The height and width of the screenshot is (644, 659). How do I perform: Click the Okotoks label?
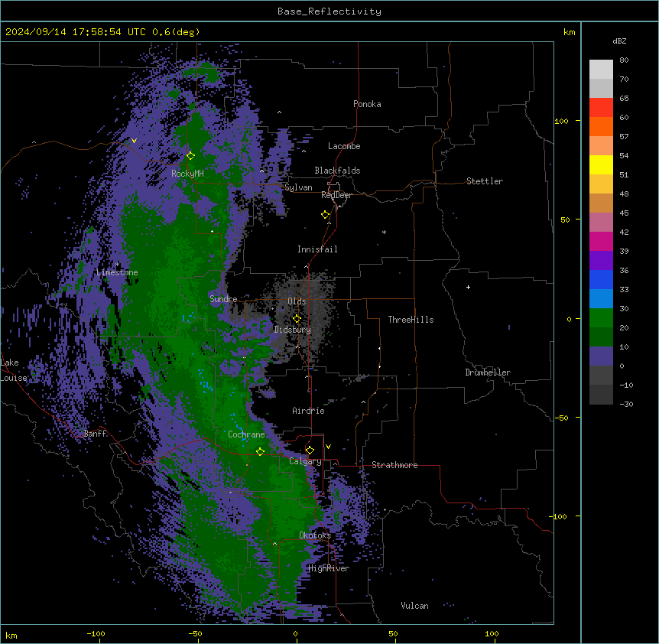click(x=315, y=535)
